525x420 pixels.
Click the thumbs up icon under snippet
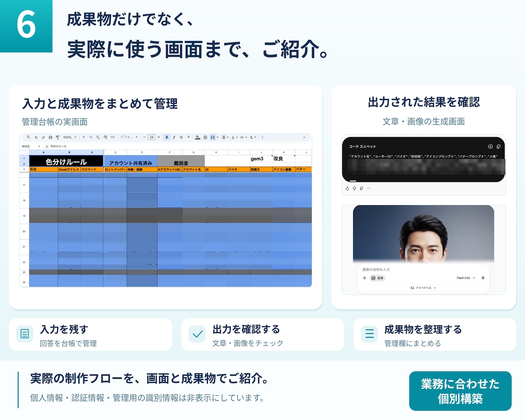[x=347, y=188]
